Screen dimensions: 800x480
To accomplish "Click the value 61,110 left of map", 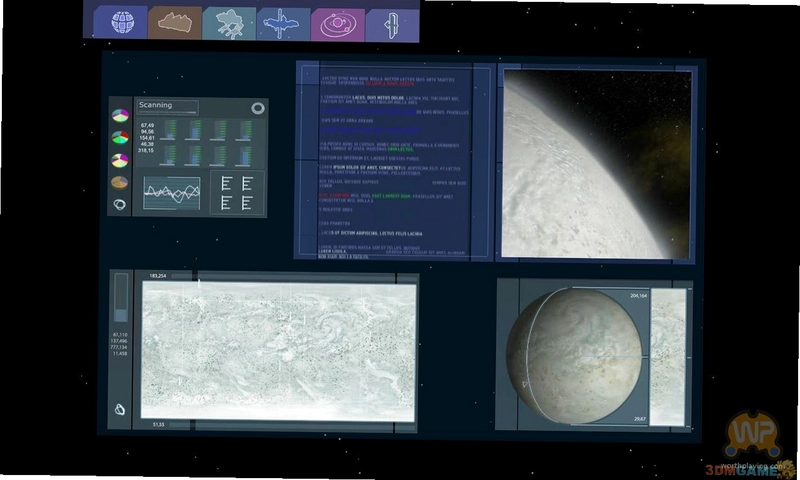I will (x=120, y=335).
